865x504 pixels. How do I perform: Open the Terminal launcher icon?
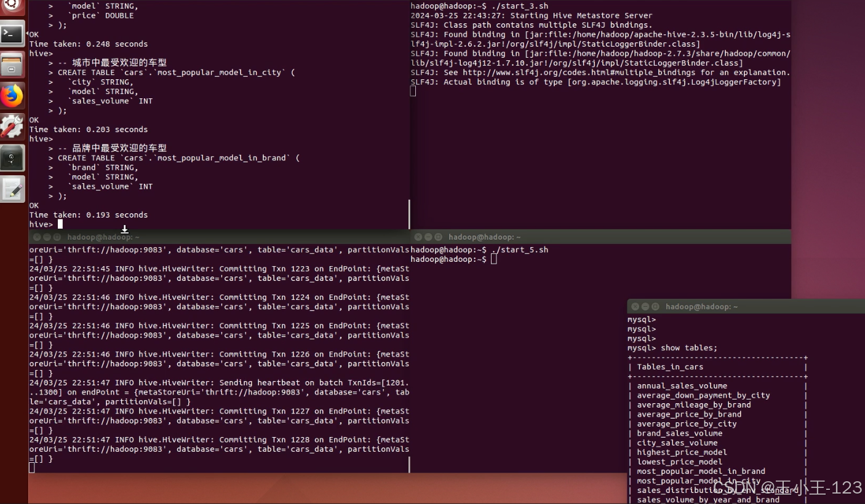click(13, 34)
